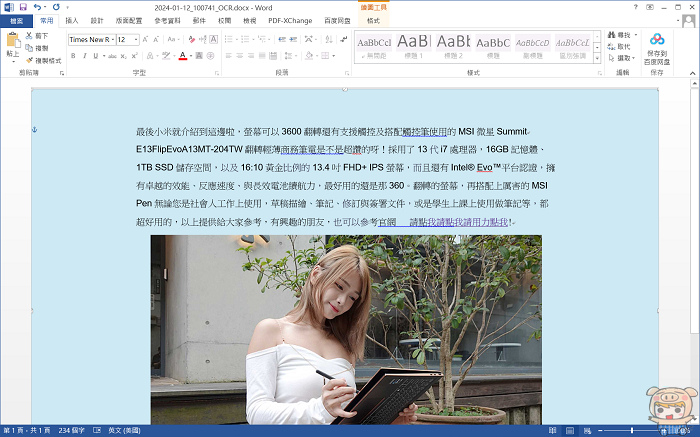Open the line spacing dropdown
Screen dimensions: 700x437
pos(291,56)
